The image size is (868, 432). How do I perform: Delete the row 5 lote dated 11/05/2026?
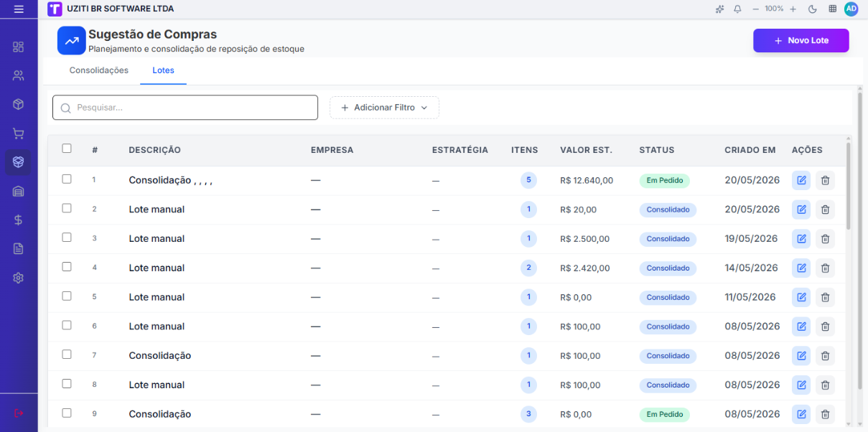pos(825,297)
